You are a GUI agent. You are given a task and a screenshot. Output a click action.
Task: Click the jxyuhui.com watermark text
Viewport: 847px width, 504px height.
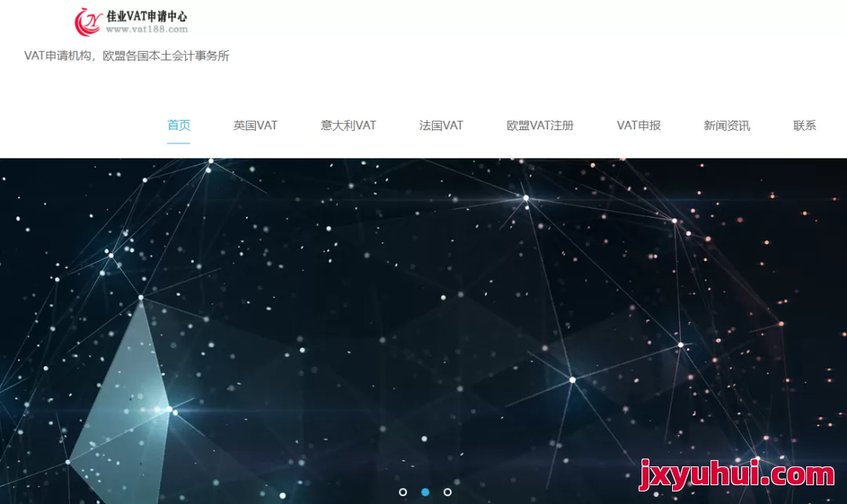pyautogui.click(x=736, y=474)
